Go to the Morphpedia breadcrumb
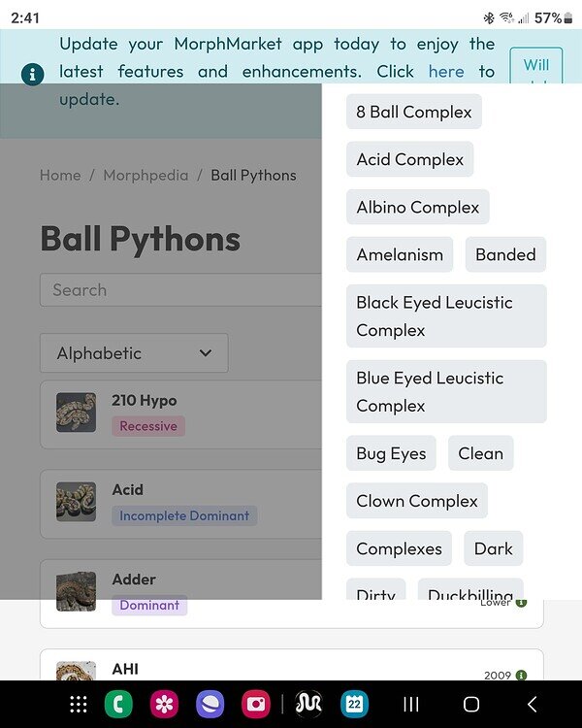Viewport: 582px width, 728px height. 145,176
